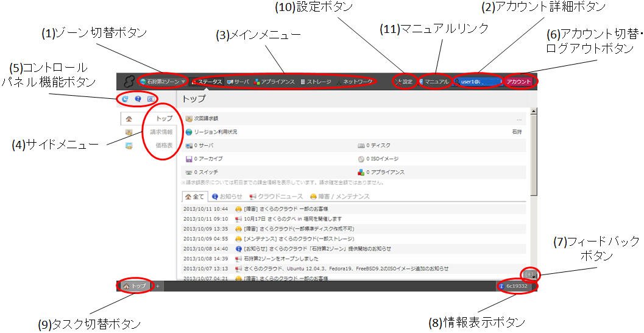The image size is (644, 333).
Task: Click the plus button beside トップ task tab
Action: (x=157, y=286)
